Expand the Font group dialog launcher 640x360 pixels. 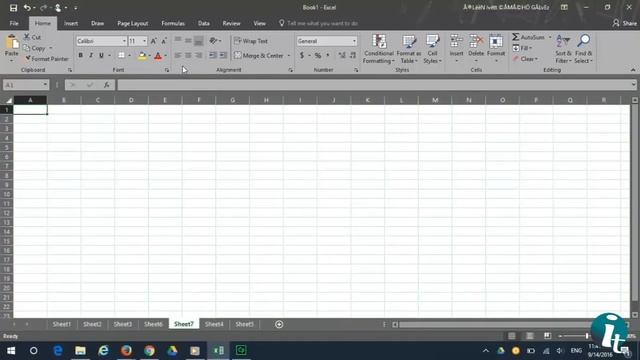click(x=167, y=70)
